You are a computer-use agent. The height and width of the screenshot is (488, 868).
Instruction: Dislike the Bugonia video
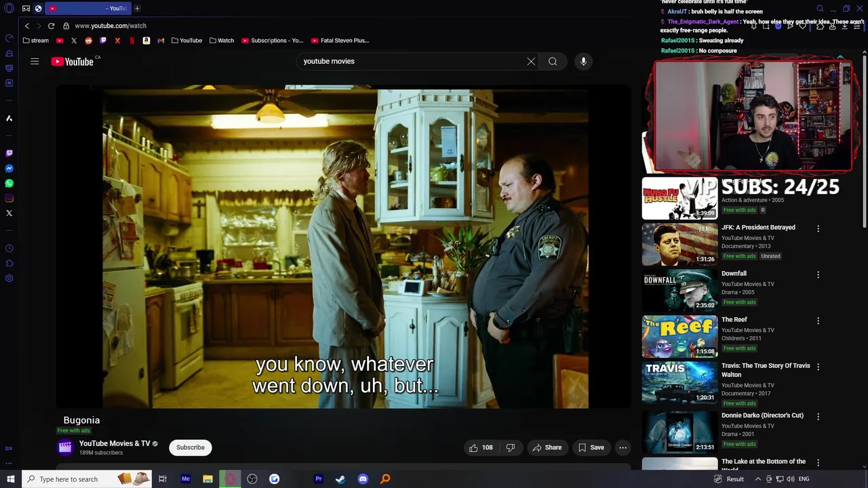point(511,447)
